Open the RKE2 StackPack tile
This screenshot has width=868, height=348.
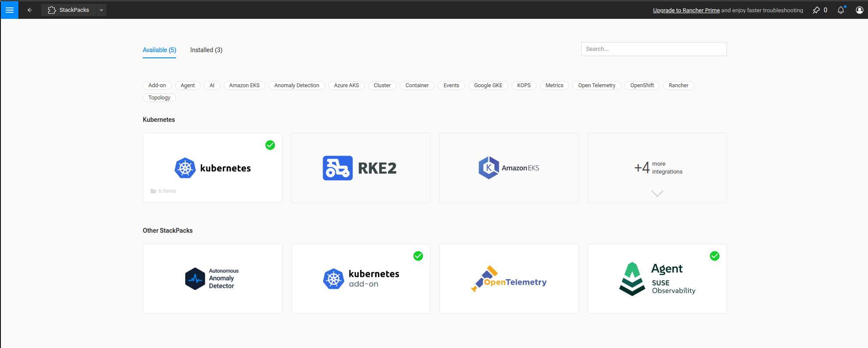360,168
